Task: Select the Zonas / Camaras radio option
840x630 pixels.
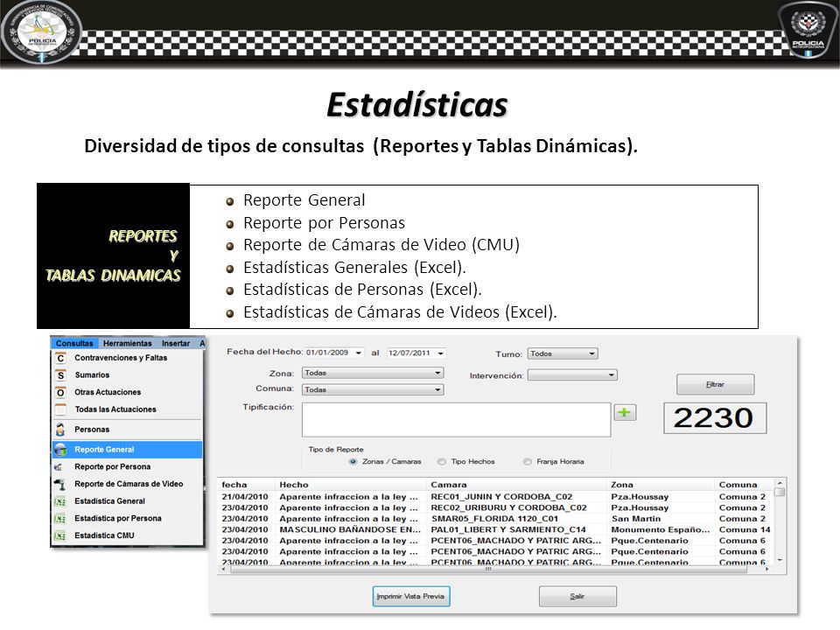Action: pyautogui.click(x=353, y=462)
